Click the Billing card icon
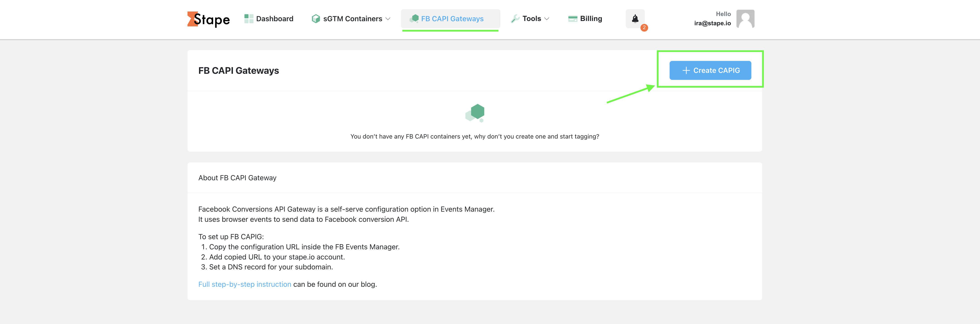Image resolution: width=980 pixels, height=324 pixels. tap(572, 19)
